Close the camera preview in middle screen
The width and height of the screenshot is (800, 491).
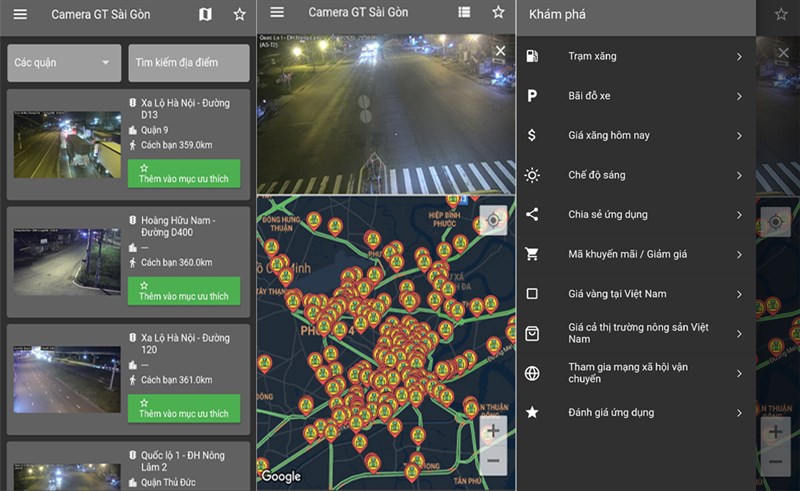pyautogui.click(x=501, y=51)
